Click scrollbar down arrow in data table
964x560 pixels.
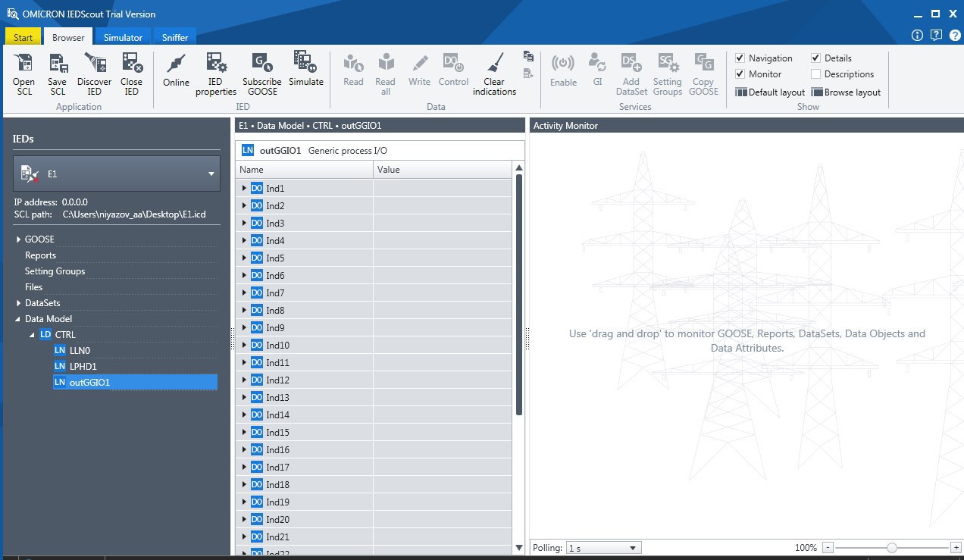coord(519,548)
